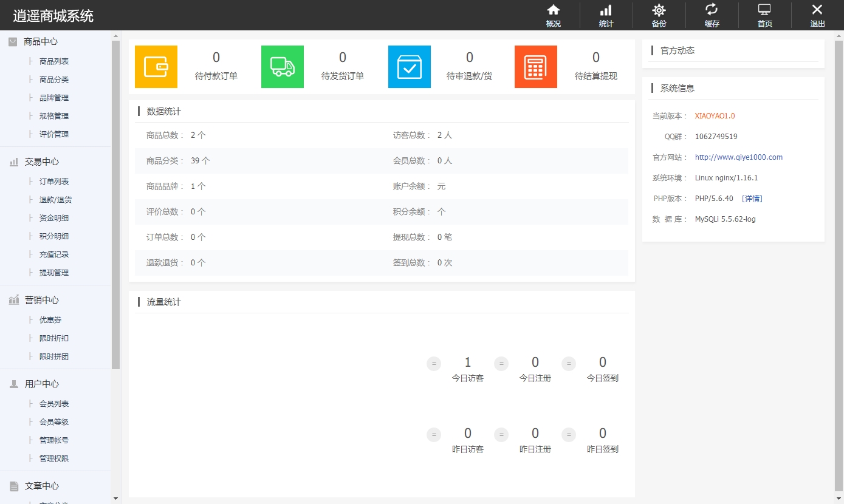
Task: Open 充值记录 in the sidebar
Action: [54, 254]
